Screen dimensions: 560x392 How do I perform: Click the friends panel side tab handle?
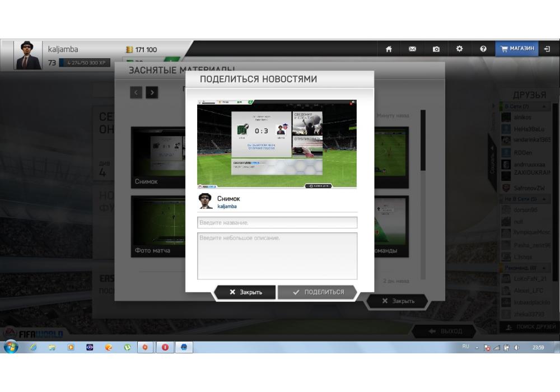coord(493,164)
